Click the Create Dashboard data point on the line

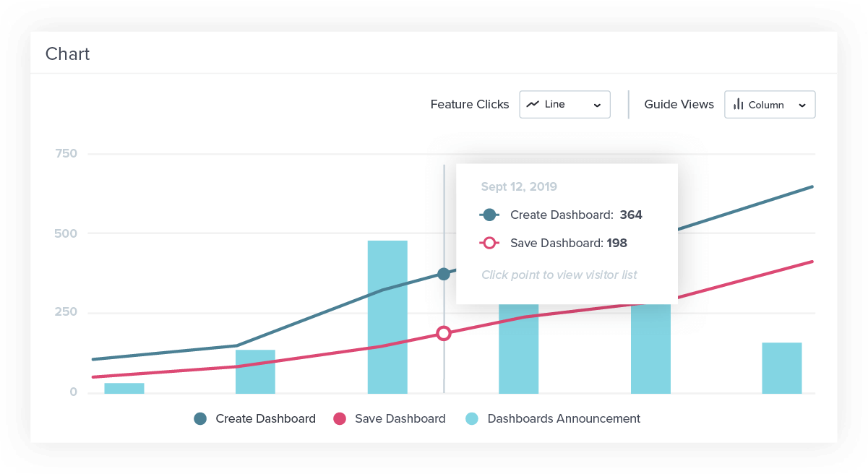pyautogui.click(x=444, y=274)
